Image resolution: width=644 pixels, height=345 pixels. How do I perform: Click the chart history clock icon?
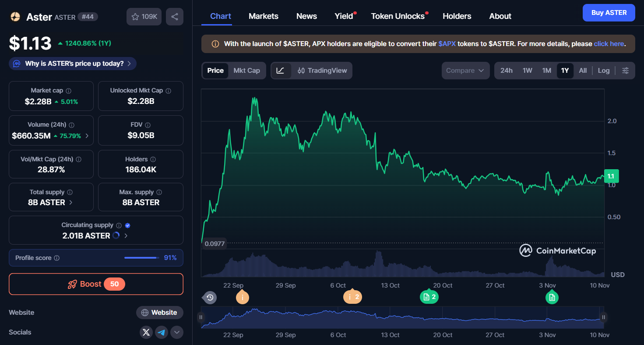[x=210, y=298]
